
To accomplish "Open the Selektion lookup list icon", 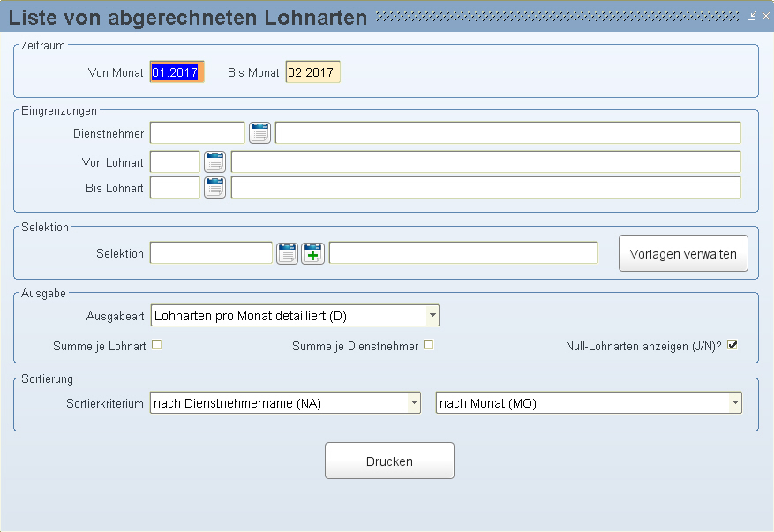I will click(288, 253).
